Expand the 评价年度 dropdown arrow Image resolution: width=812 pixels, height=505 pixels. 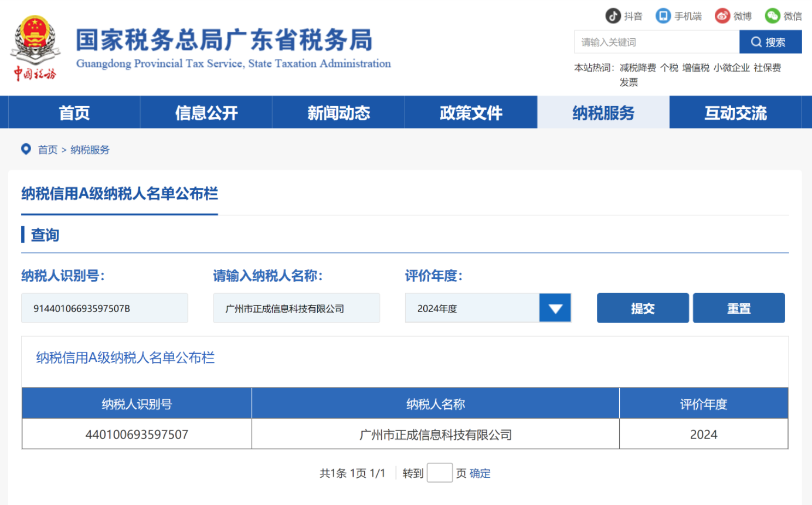coord(555,308)
